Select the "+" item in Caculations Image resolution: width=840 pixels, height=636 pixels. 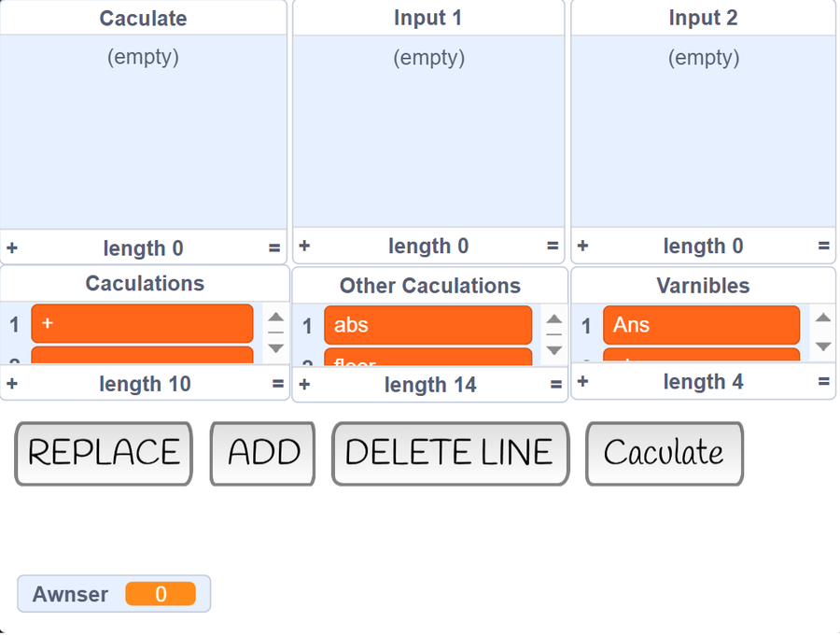tap(142, 324)
